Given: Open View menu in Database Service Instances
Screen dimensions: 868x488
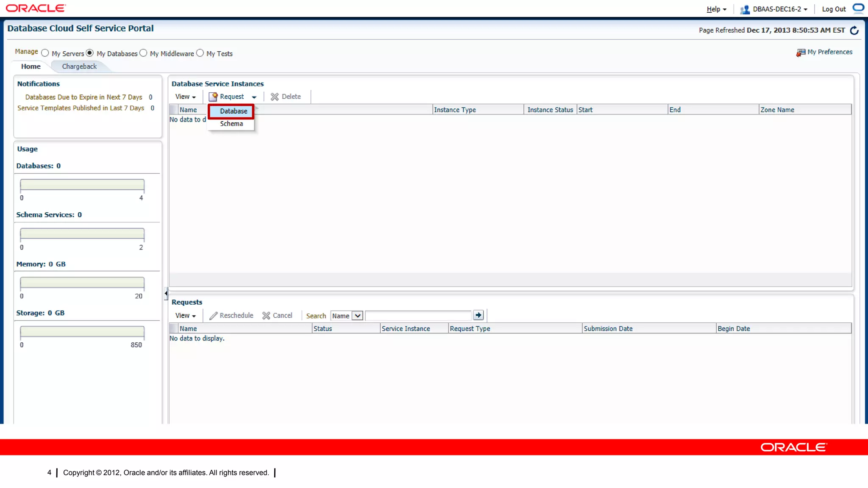Looking at the screenshot, I should tap(186, 97).
